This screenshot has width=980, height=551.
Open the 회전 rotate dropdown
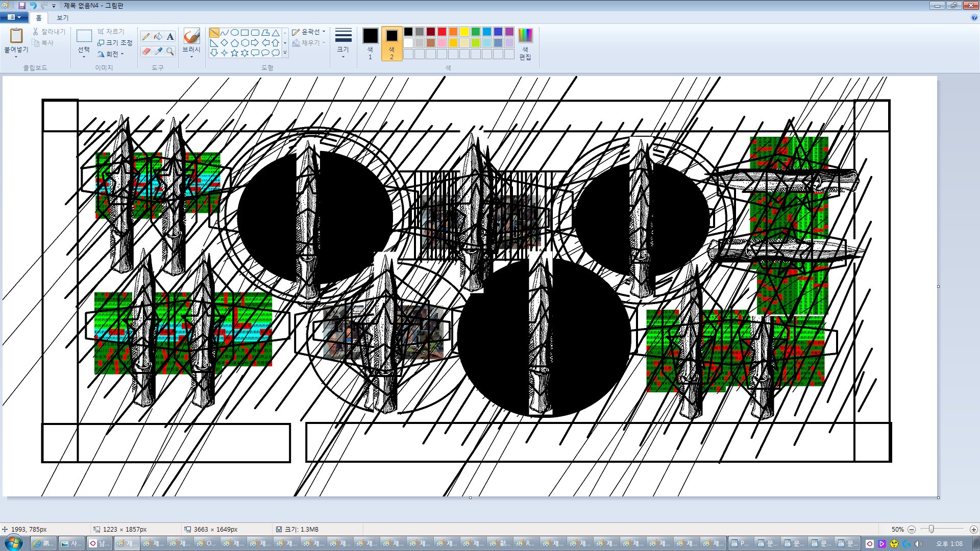[111, 54]
